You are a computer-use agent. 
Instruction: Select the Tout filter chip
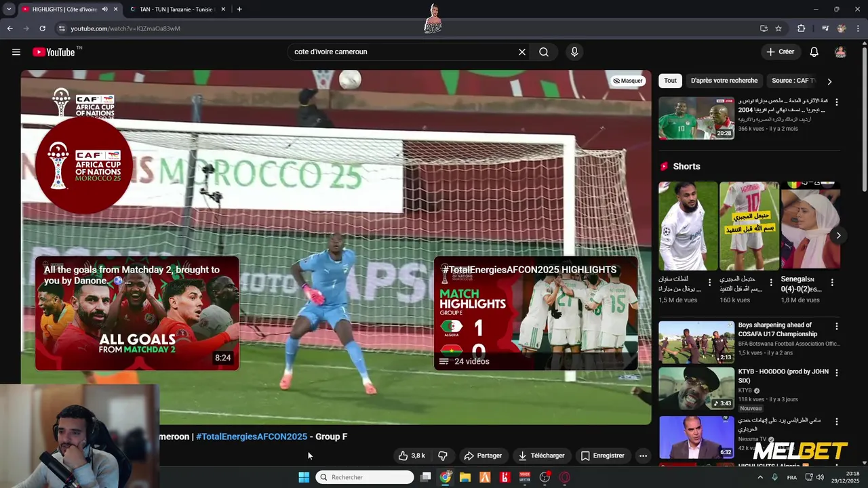670,81
